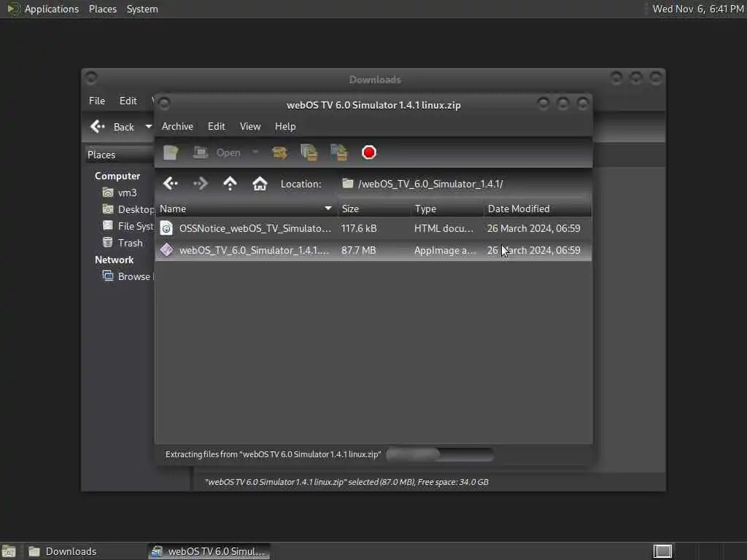Click the Add folder toolbar icon
Image resolution: width=747 pixels, height=560 pixels.
click(x=339, y=152)
